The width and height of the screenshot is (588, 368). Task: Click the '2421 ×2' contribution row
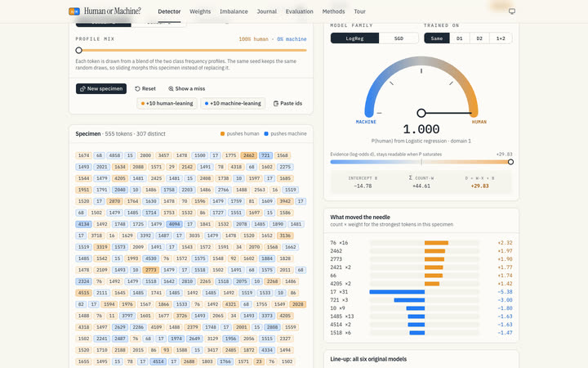tap(421, 267)
